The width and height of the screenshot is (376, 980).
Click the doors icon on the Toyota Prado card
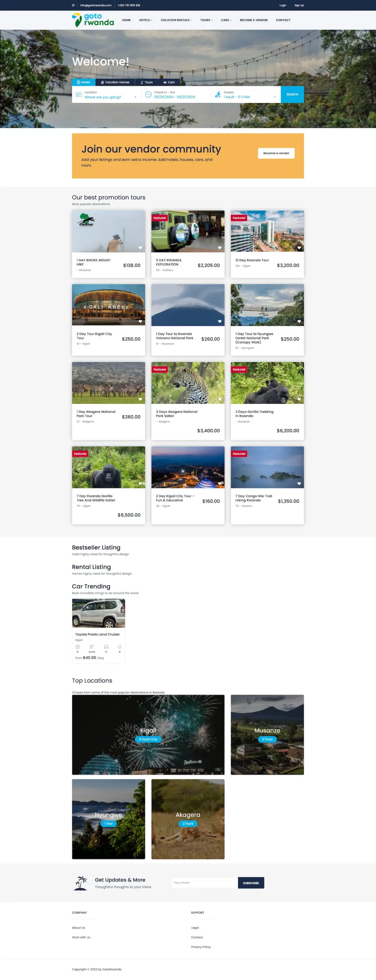[x=120, y=647]
